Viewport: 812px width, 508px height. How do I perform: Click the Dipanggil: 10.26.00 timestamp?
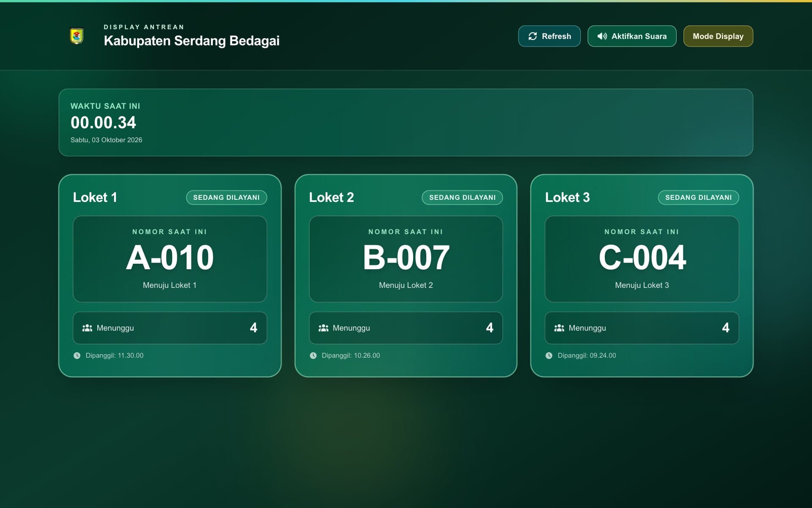(x=351, y=356)
